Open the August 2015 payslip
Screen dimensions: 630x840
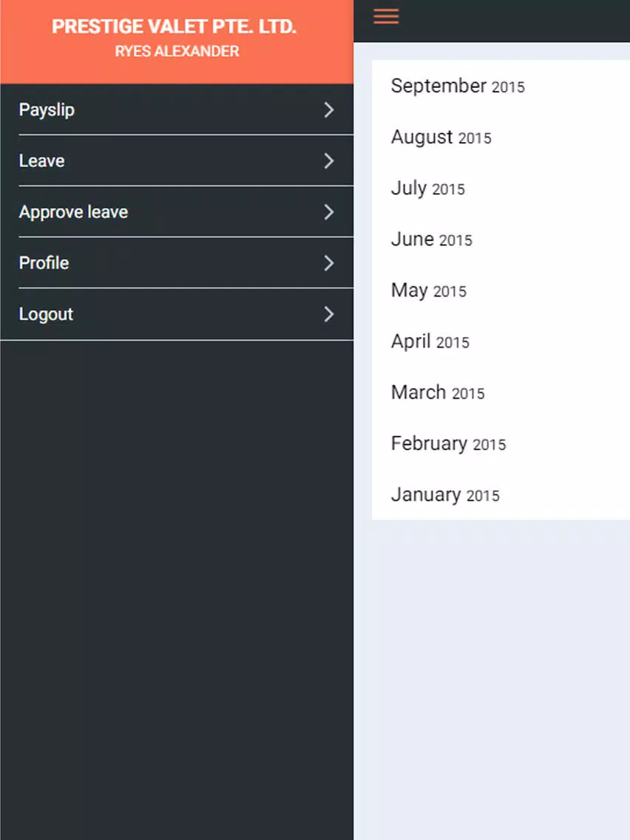tap(501, 137)
